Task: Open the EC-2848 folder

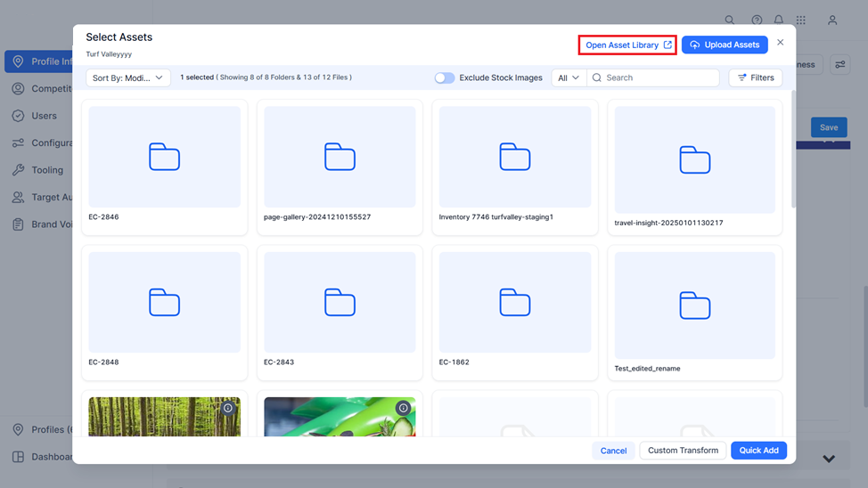Action: (164, 313)
